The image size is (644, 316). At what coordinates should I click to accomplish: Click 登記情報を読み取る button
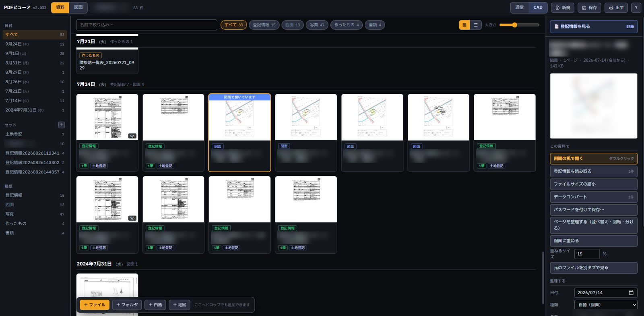(594, 171)
